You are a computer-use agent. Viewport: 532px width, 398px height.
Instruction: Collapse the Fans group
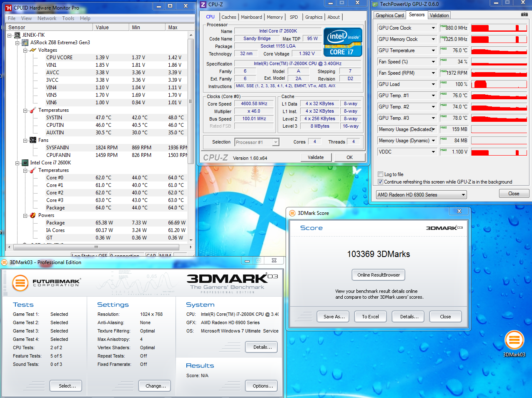[x=25, y=141]
